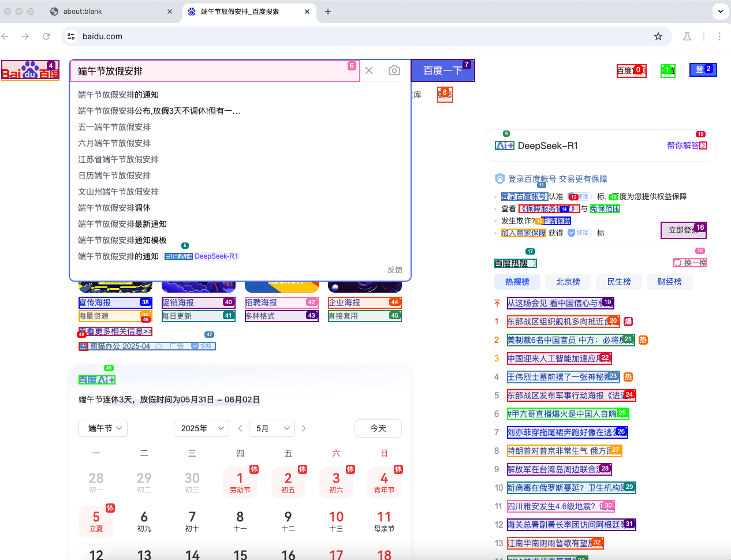731x560 pixels.
Task: Open the Chrome three-dot menu
Action: coord(719,36)
